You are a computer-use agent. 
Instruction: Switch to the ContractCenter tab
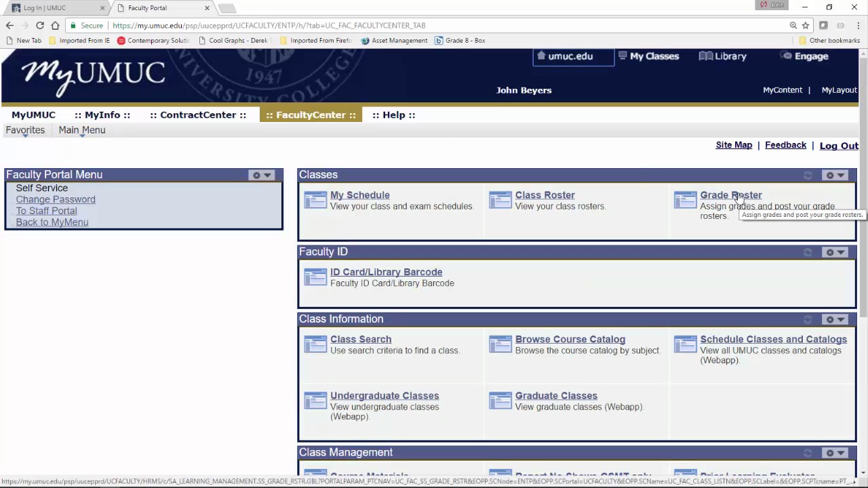point(198,115)
